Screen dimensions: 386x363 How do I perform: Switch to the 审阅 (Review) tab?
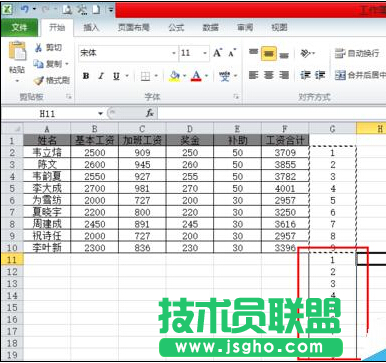tap(245, 27)
